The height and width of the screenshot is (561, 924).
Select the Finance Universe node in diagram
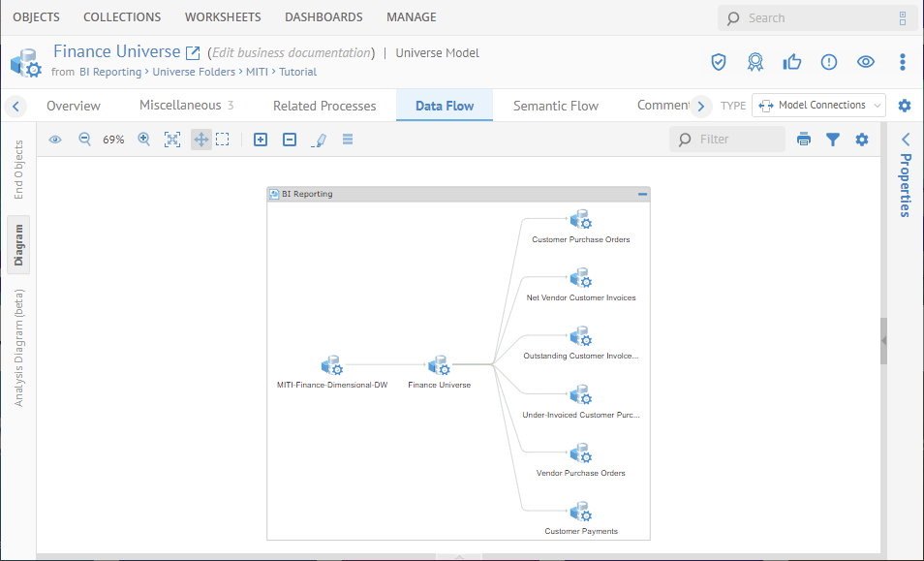pyautogui.click(x=440, y=367)
